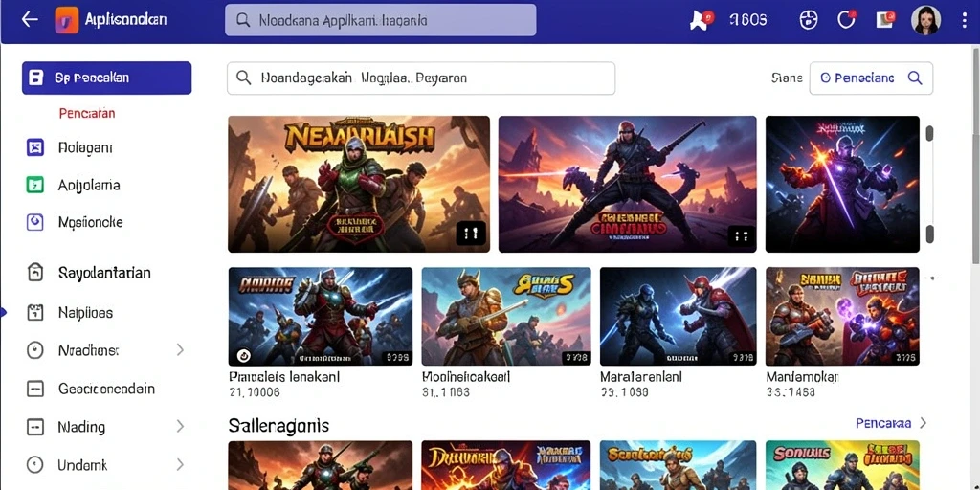Click the Nradfiener clock icon

coord(35,350)
